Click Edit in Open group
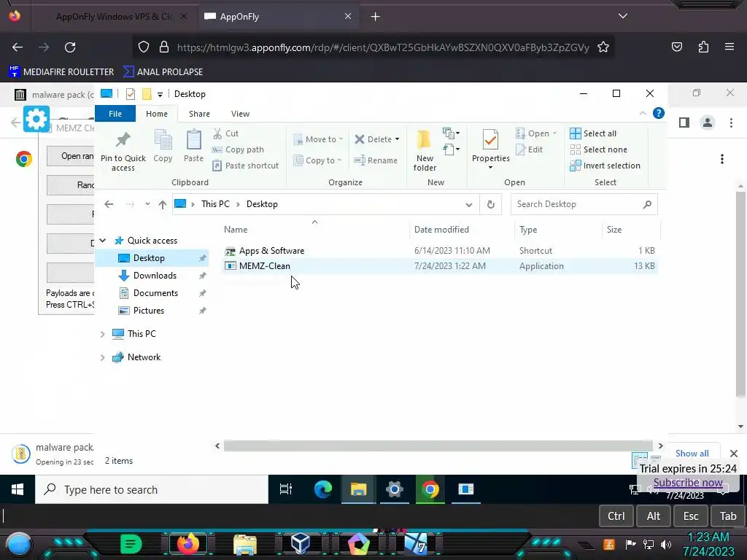The height and width of the screenshot is (560, 747). (x=530, y=149)
